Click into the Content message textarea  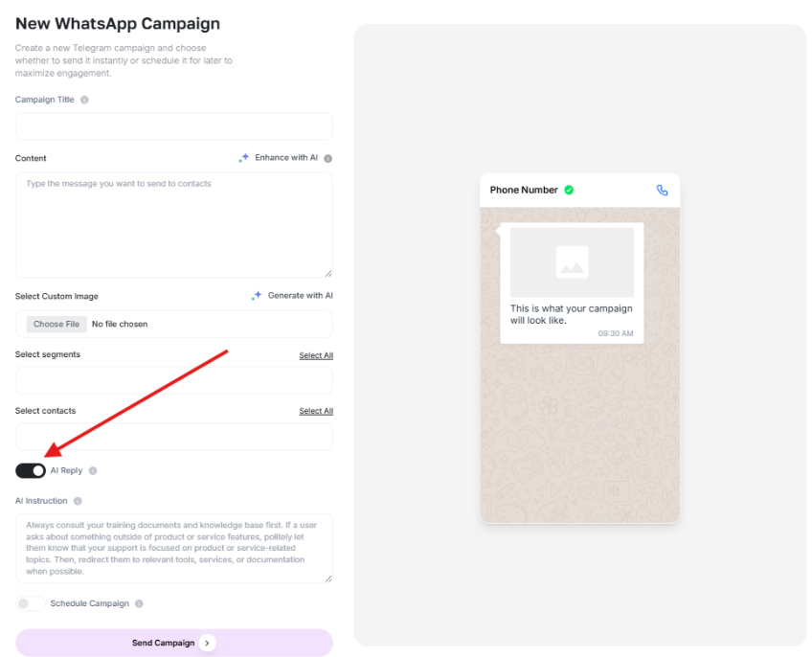tap(174, 225)
